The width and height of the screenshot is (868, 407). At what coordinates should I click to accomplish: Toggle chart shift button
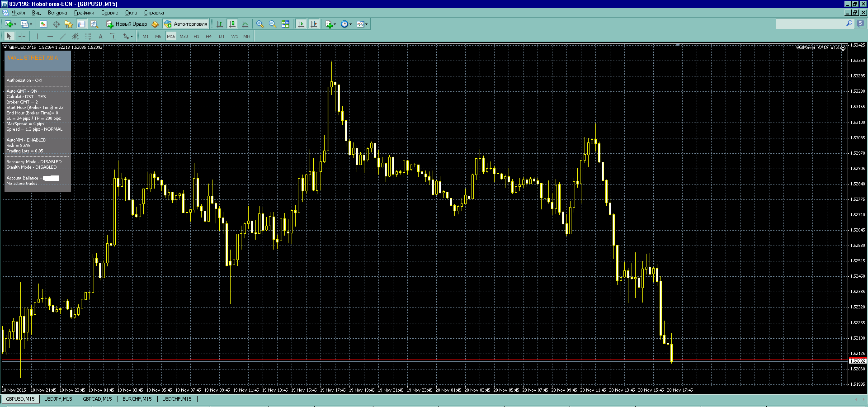point(314,24)
